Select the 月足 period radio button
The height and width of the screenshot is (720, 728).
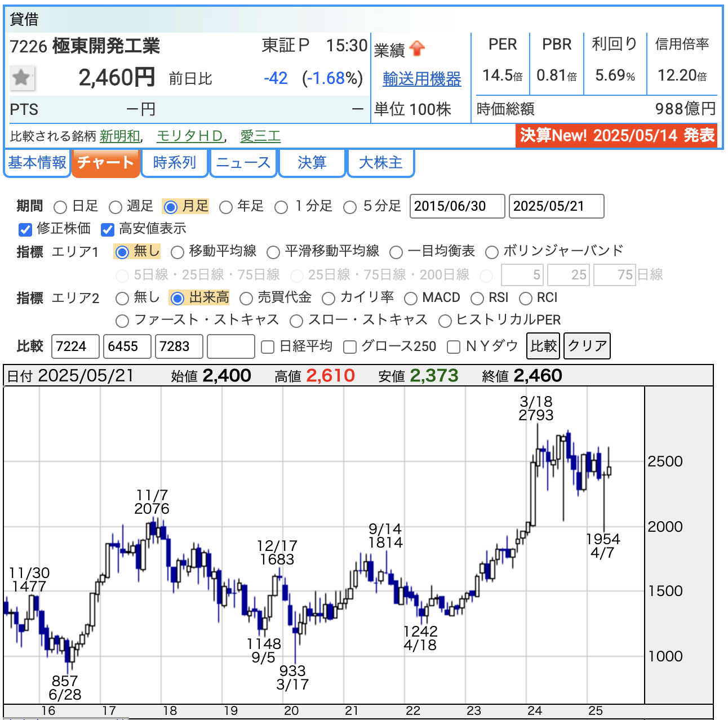point(170,207)
